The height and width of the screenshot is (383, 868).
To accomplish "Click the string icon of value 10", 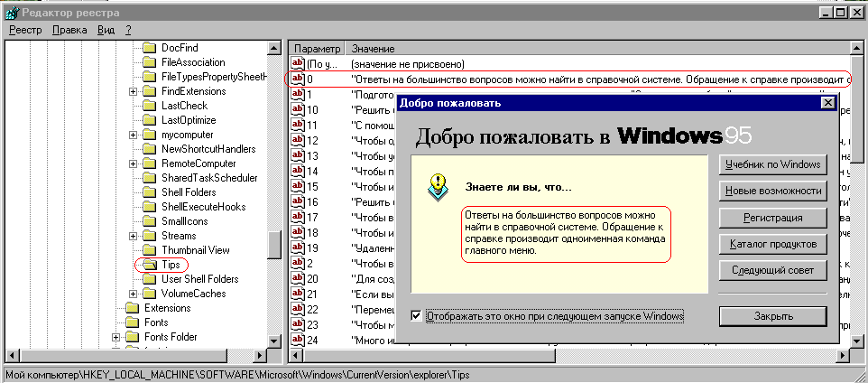I will point(299,108).
